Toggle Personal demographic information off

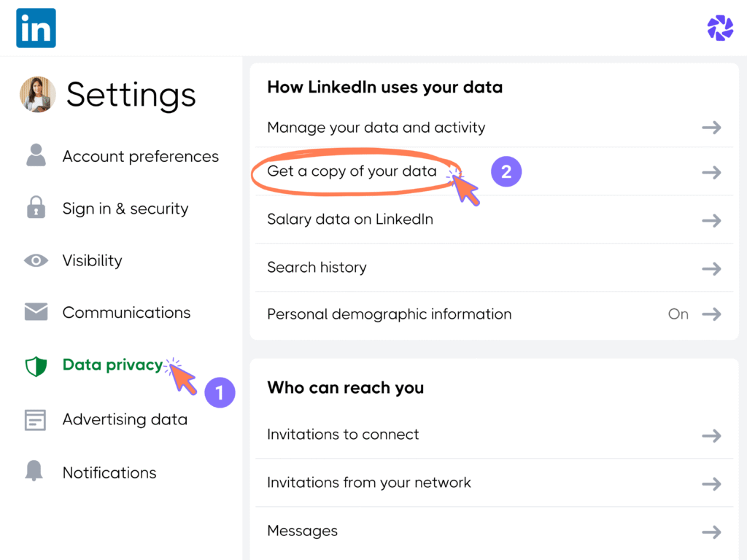click(x=678, y=314)
